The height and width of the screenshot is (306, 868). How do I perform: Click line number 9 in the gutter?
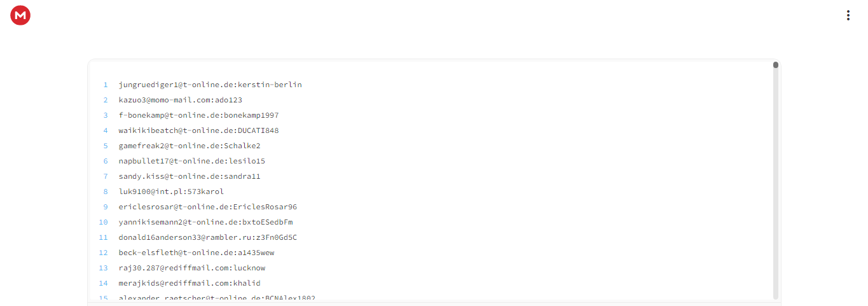click(x=106, y=207)
